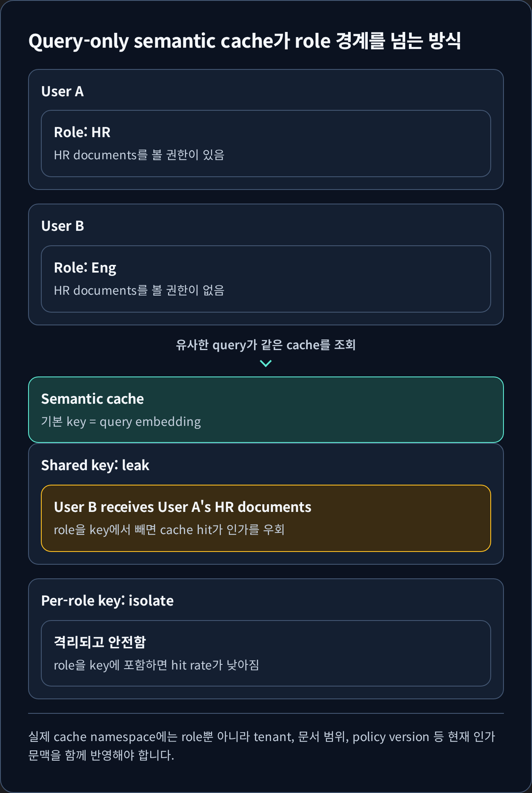The height and width of the screenshot is (793, 532).
Task: Click the diagram title about Query-only semantic cache
Action: tap(245, 41)
